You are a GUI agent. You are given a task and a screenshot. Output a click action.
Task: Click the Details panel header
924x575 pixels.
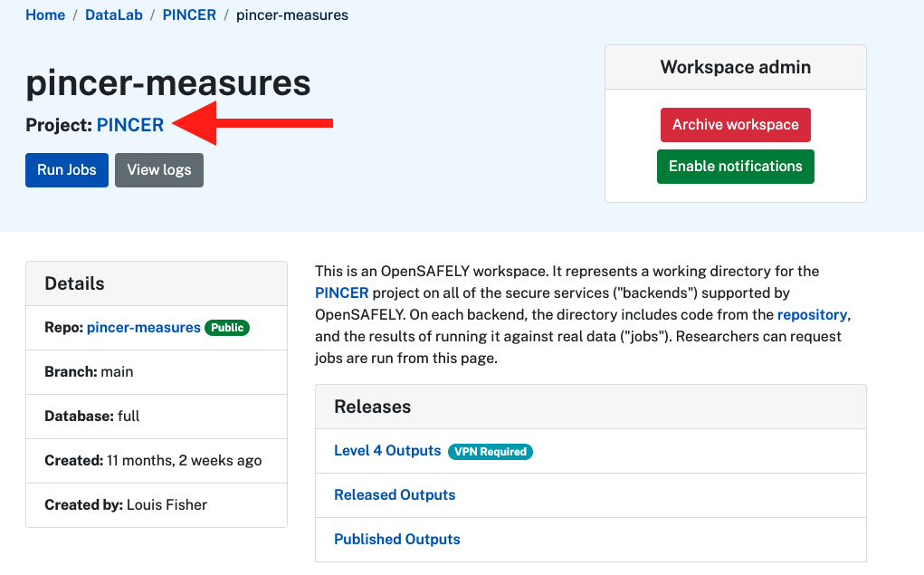coord(73,283)
